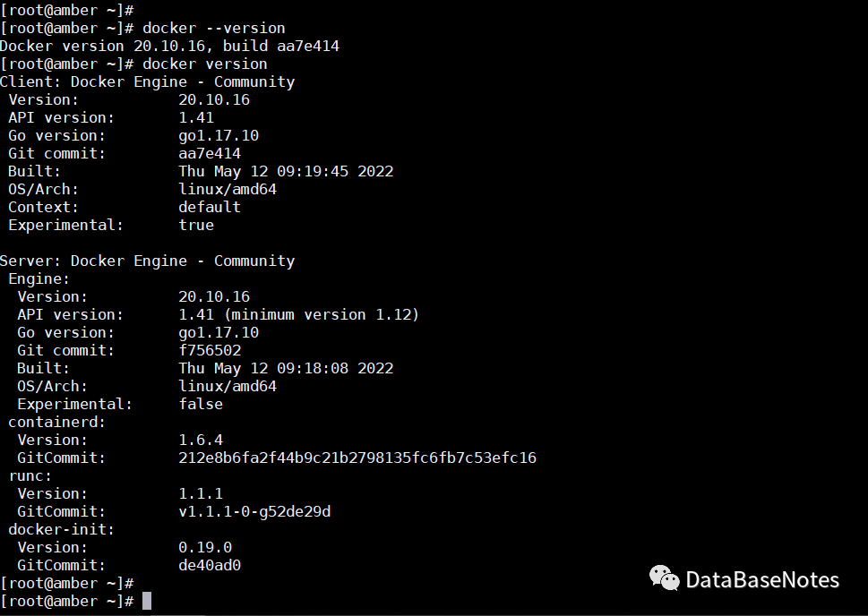Image resolution: width=868 pixels, height=616 pixels.
Task: Click the 'docker version' command without dashes
Action: point(204,64)
